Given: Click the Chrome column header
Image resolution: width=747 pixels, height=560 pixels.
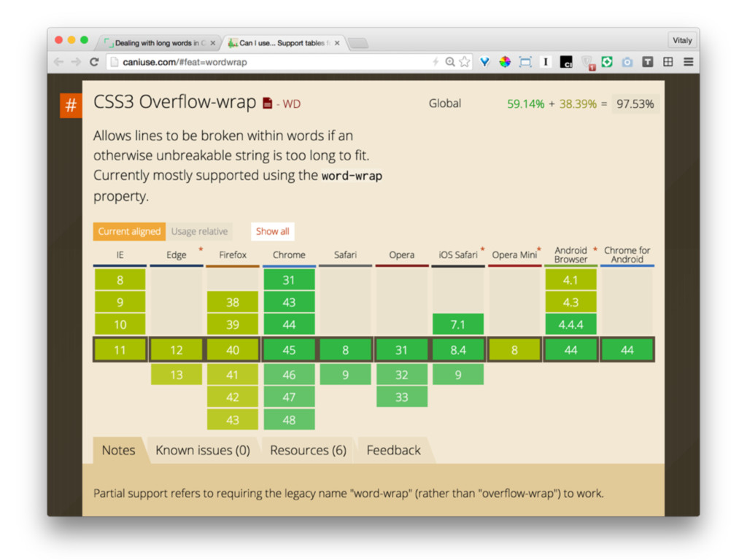Looking at the screenshot, I should coord(289,254).
